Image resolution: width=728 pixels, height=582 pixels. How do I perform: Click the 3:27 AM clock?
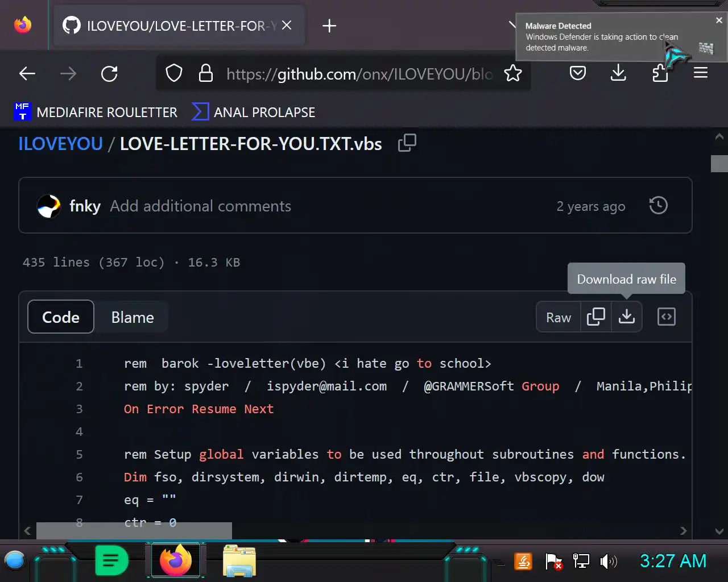click(x=673, y=561)
